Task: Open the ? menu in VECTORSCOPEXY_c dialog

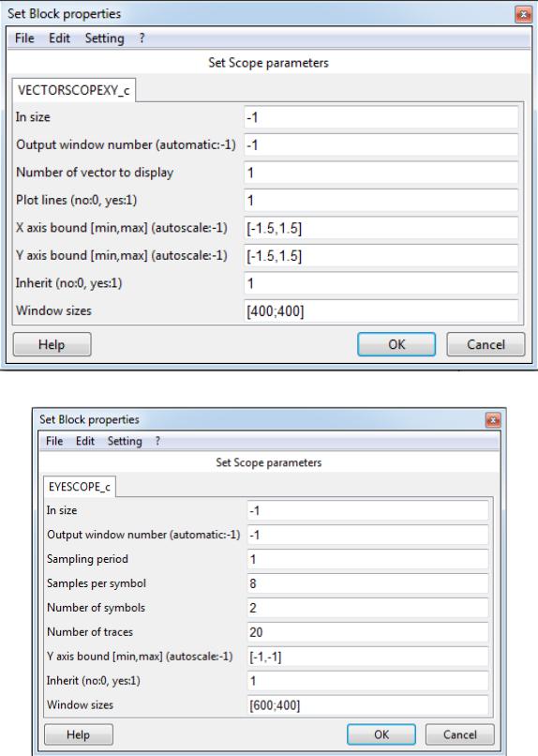Action: tap(142, 38)
